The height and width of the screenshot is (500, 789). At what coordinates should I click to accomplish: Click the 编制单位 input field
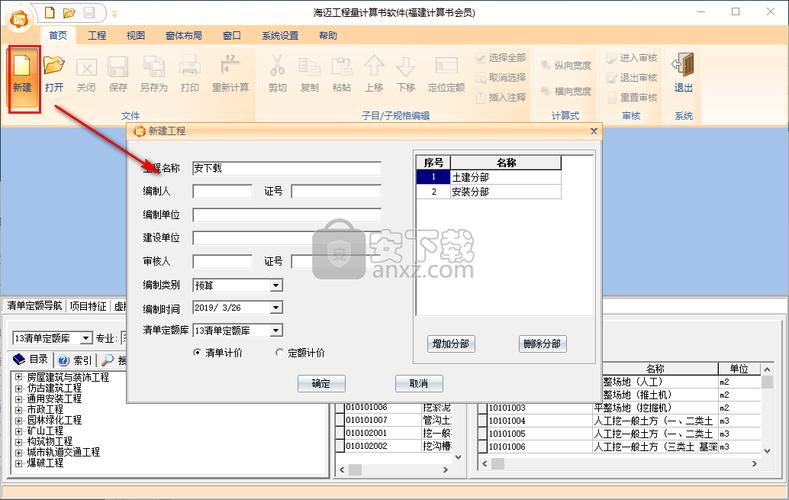point(286,215)
